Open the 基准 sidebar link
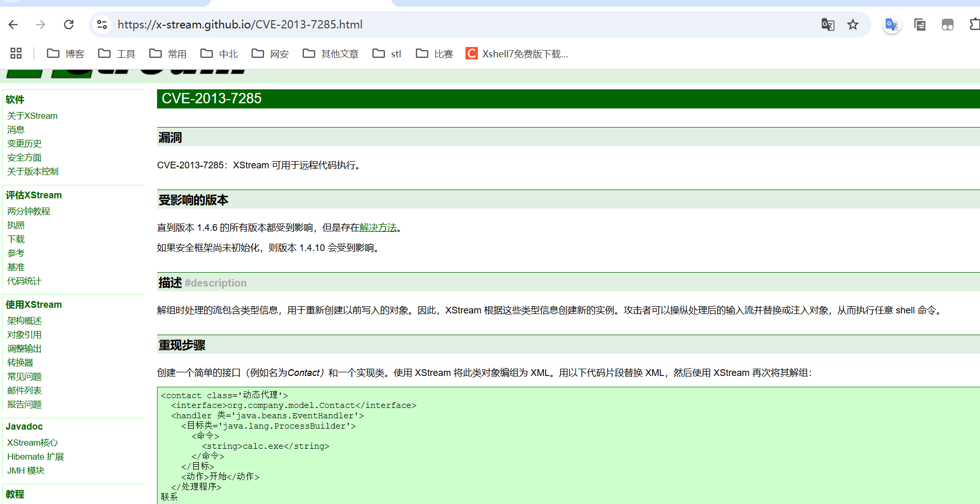The image size is (980, 504). 16,267
